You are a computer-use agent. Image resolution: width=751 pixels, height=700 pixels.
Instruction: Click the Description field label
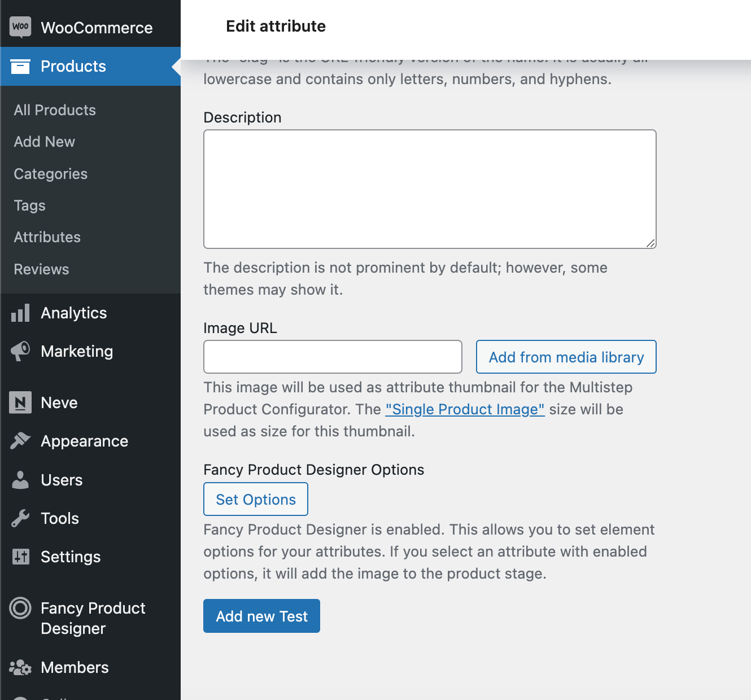tap(242, 117)
